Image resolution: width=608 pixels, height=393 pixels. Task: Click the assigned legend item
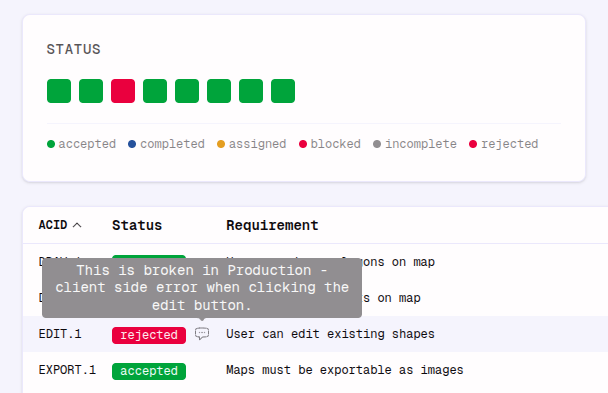[252, 144]
